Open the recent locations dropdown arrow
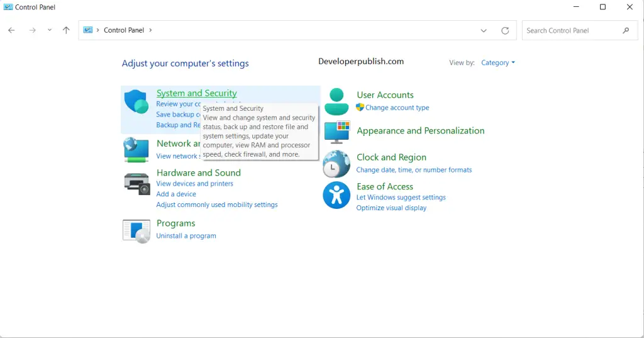The height and width of the screenshot is (338, 644). click(x=49, y=30)
